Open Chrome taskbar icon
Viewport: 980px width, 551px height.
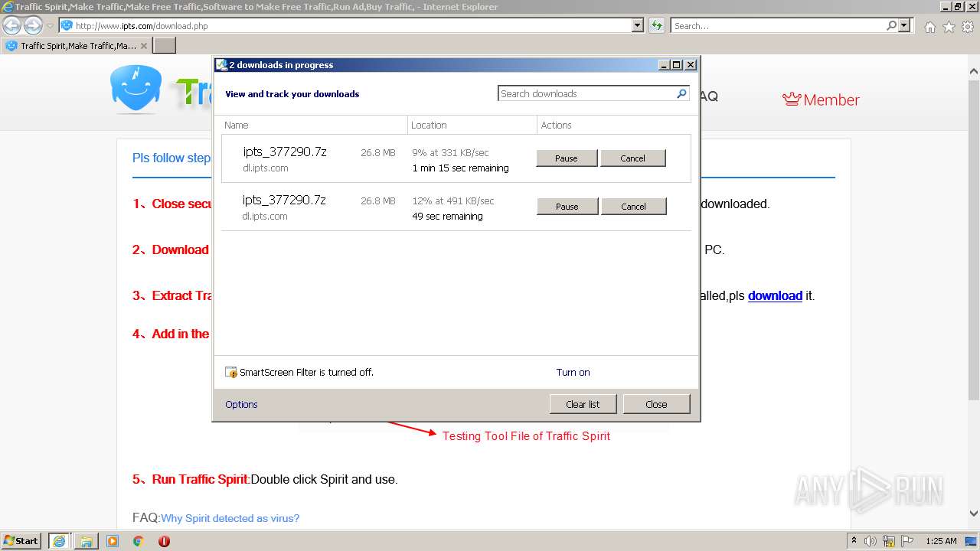(138, 541)
